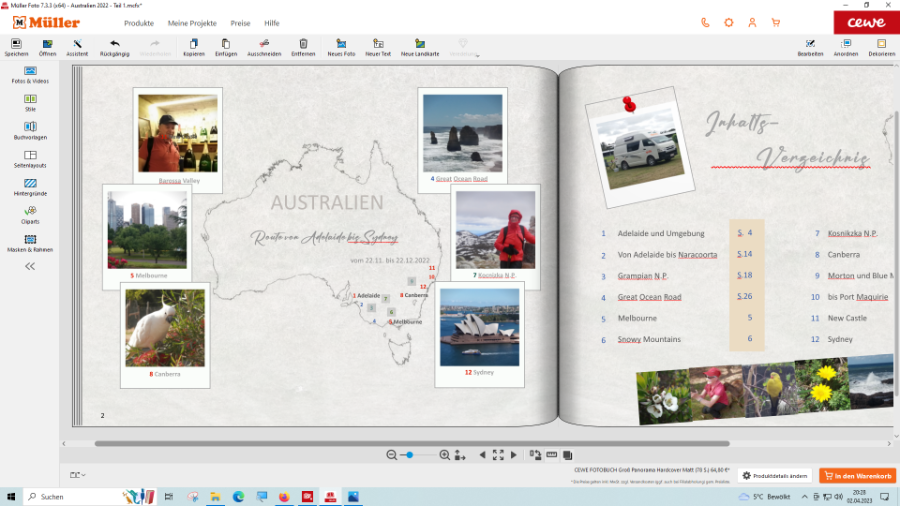This screenshot has height=506, width=900.
Task: Select the Sydney Opera House photo
Action: (x=479, y=328)
